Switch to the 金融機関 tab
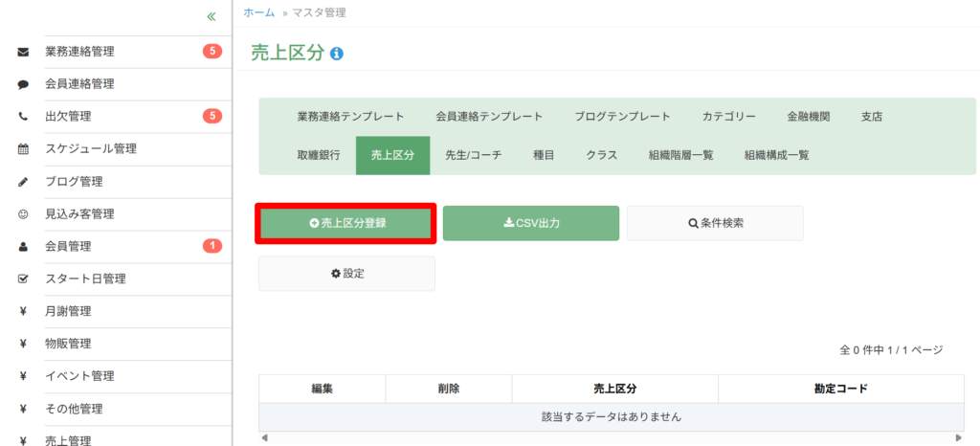980x446 pixels. coord(809,117)
